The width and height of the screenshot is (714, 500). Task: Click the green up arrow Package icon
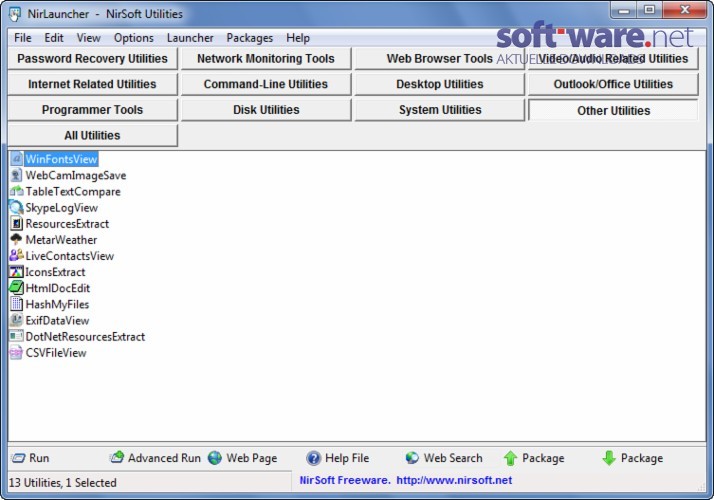[x=510, y=458]
